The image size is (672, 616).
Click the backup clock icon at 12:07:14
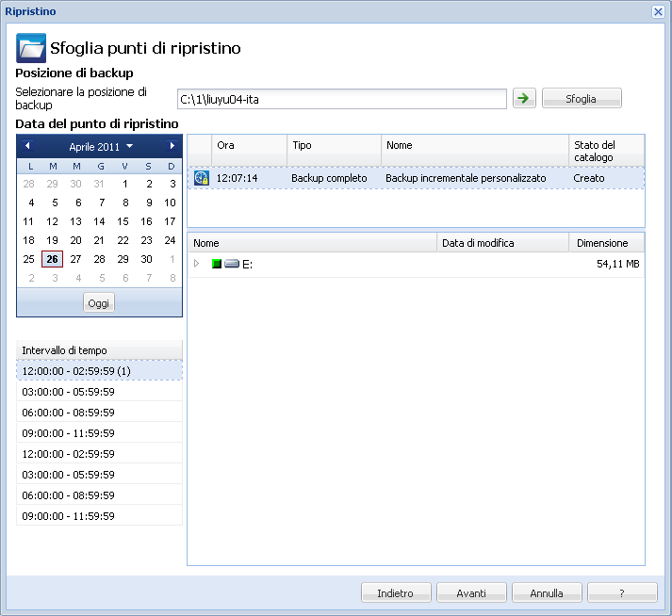(201, 178)
